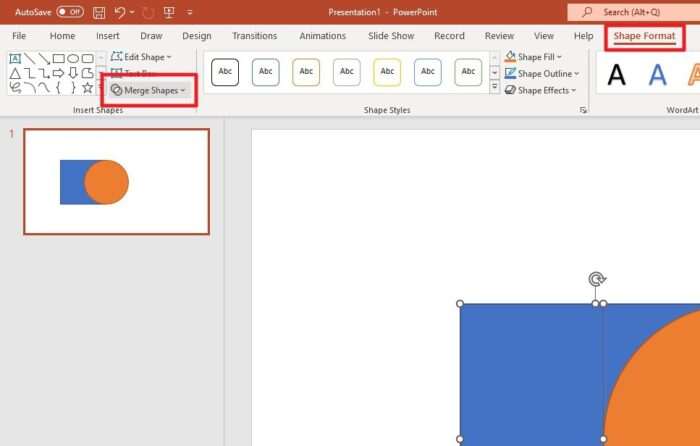
Task: Select the Arc shape
Action: pyautogui.click(x=29, y=88)
